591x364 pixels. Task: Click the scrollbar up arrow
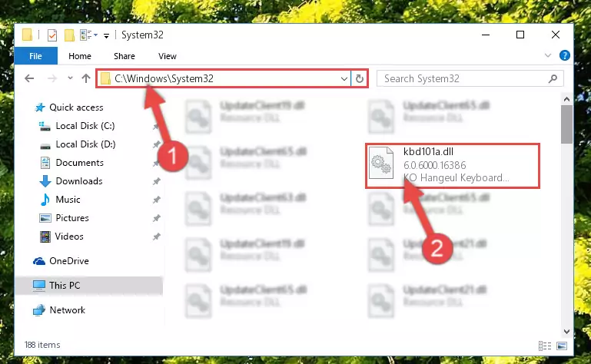click(566, 99)
